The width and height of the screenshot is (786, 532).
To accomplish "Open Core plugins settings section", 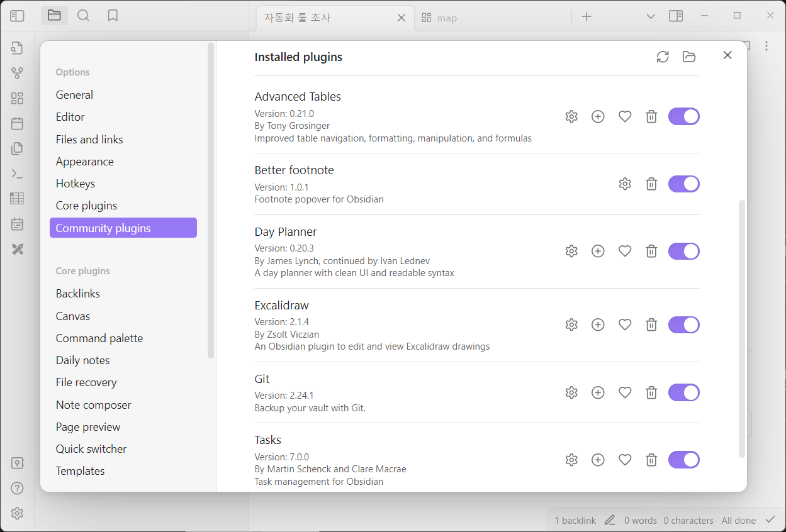I will coord(123,206).
